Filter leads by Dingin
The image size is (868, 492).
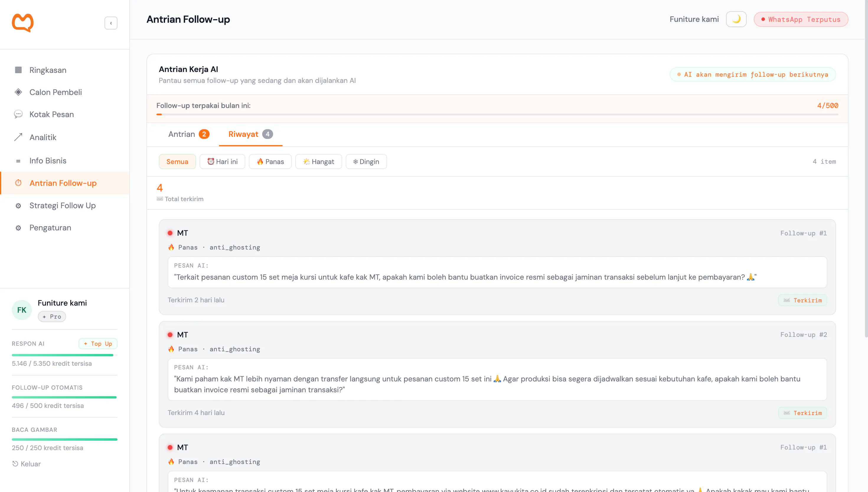click(x=366, y=162)
